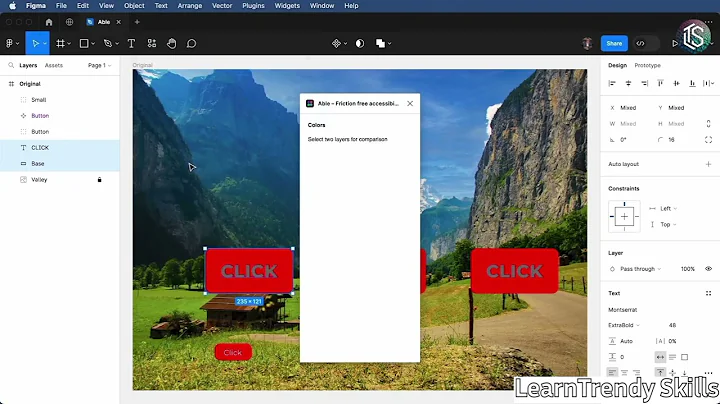Open Pass through blend mode dropdown
Viewport: 720px width, 404px height.
coord(641,269)
